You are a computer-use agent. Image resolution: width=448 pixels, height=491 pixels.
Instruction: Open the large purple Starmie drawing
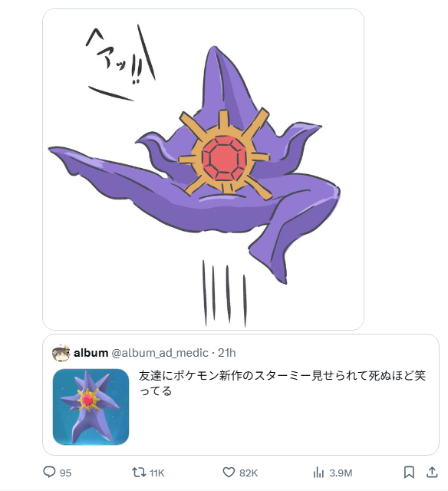tap(203, 169)
